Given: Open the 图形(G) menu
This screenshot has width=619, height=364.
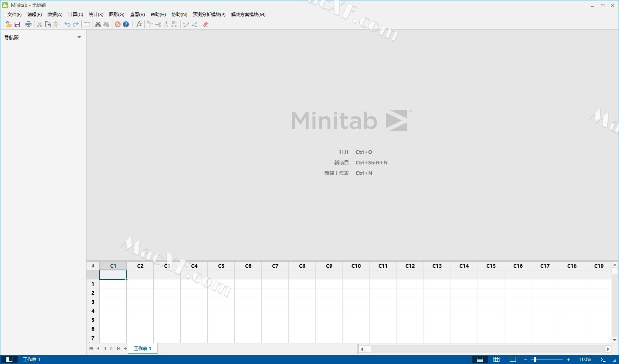Looking at the screenshot, I should point(117,15).
